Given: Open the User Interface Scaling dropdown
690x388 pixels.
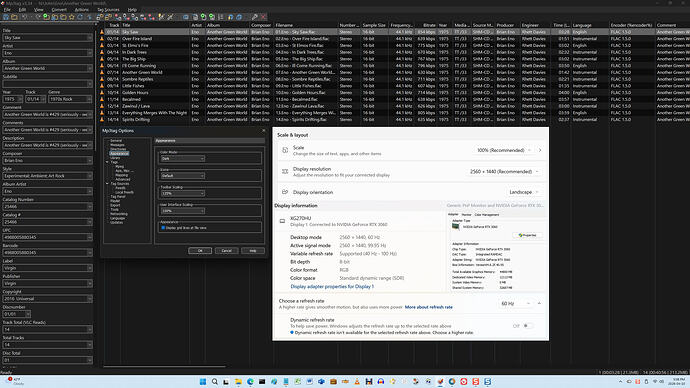Looking at the screenshot, I should (x=183, y=211).
